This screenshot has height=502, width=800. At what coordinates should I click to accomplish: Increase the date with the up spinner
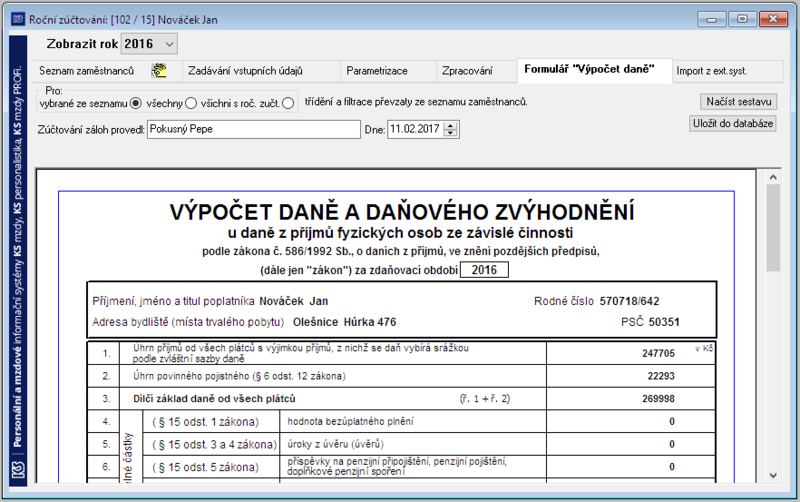pyautogui.click(x=450, y=126)
